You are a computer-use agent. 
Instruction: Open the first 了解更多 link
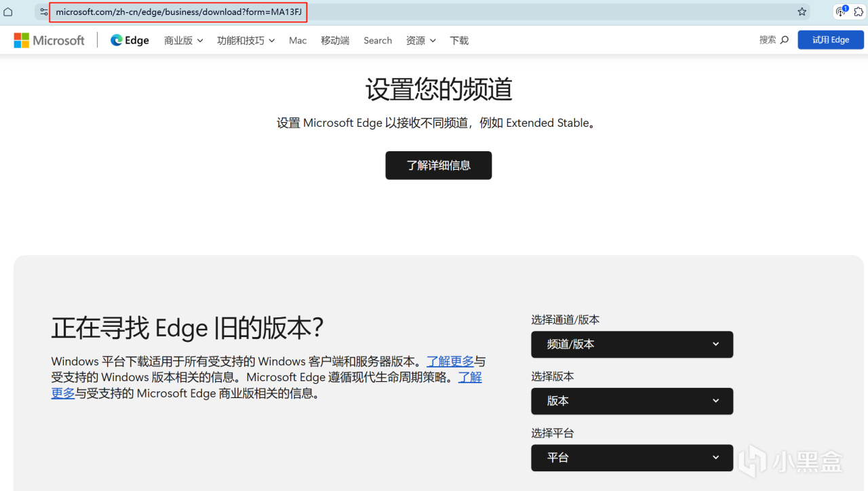coord(450,361)
